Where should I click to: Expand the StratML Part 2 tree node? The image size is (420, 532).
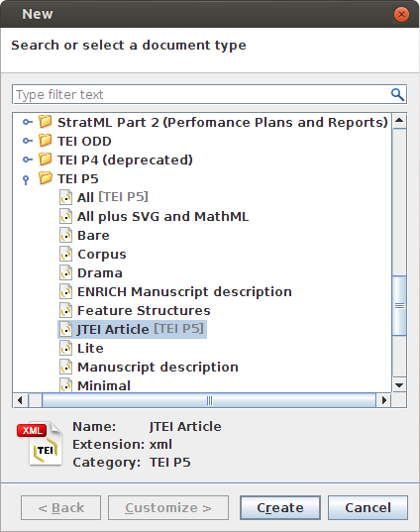tap(28, 122)
